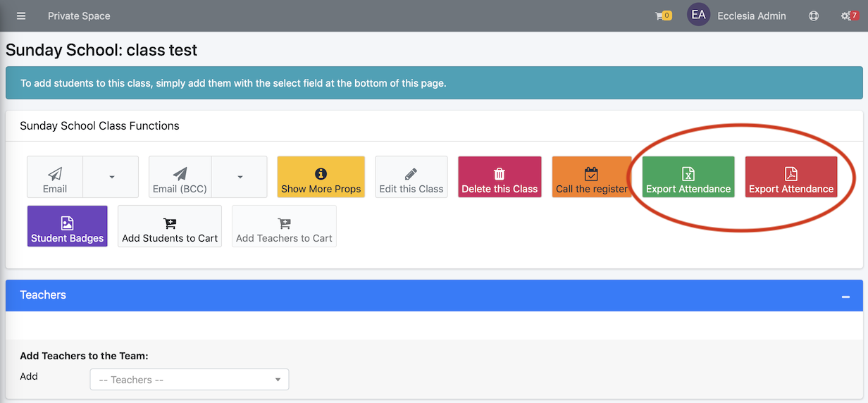Open Student Badges purple button
Screen dimensions: 868x403
68,226
